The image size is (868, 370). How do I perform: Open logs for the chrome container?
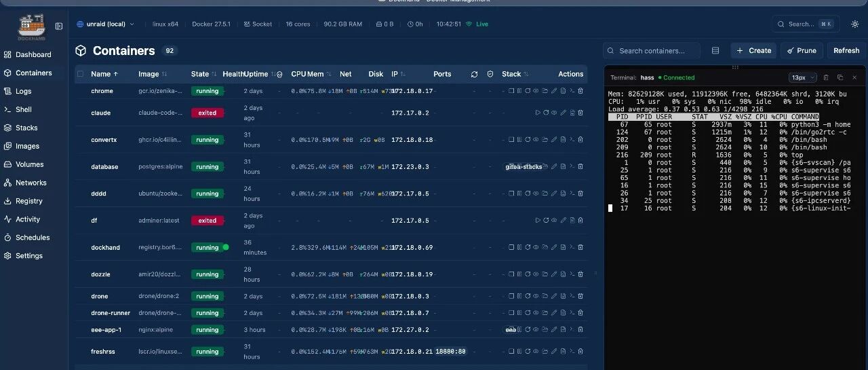point(563,90)
